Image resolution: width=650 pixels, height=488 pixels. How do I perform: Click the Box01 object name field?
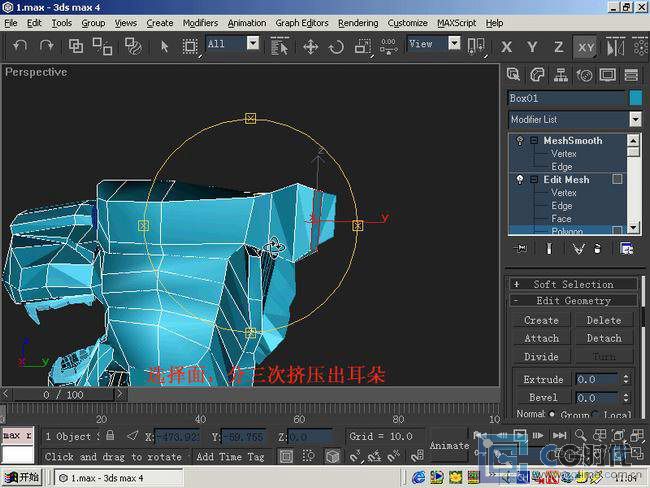[x=567, y=98]
